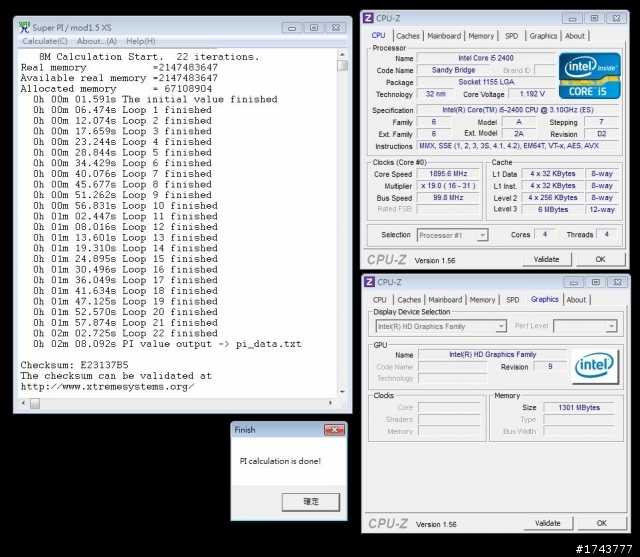Open the About...(A) menu in Super PI

[97, 41]
